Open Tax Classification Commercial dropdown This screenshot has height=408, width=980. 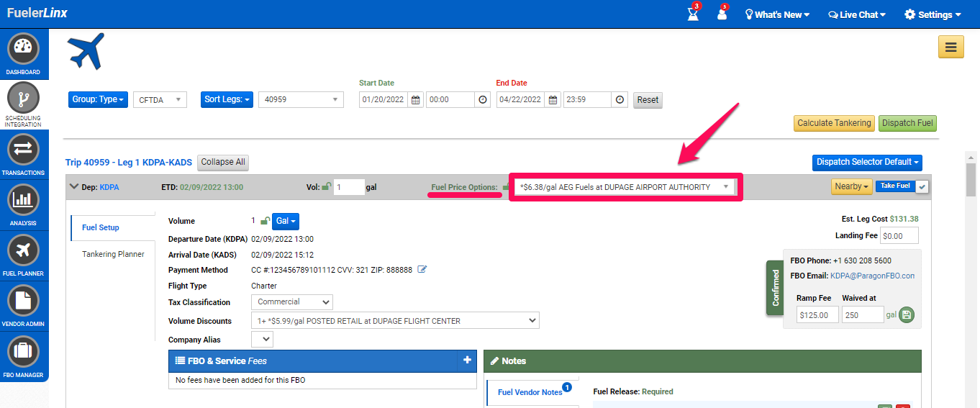click(x=292, y=302)
